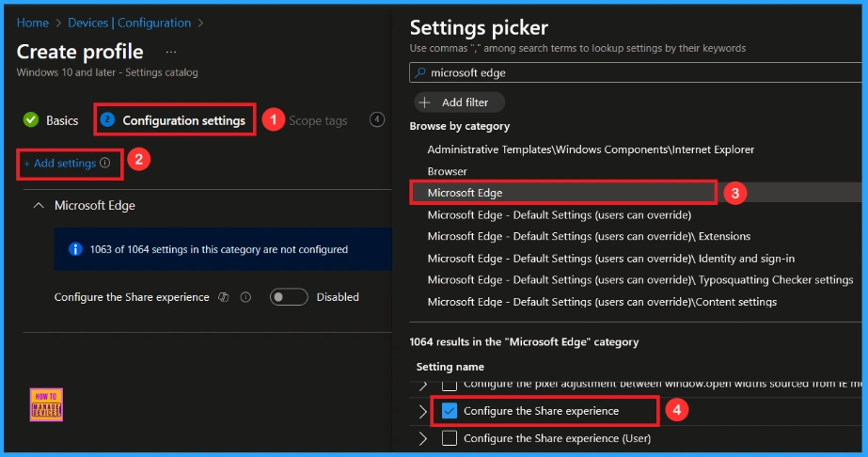This screenshot has width=868, height=457.
Task: Click the info icon next to Add settings
Action: pos(105,163)
